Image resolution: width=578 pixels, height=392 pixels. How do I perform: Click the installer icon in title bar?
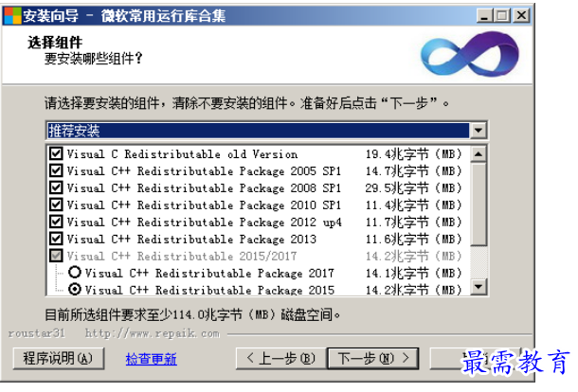pyautogui.click(x=12, y=15)
